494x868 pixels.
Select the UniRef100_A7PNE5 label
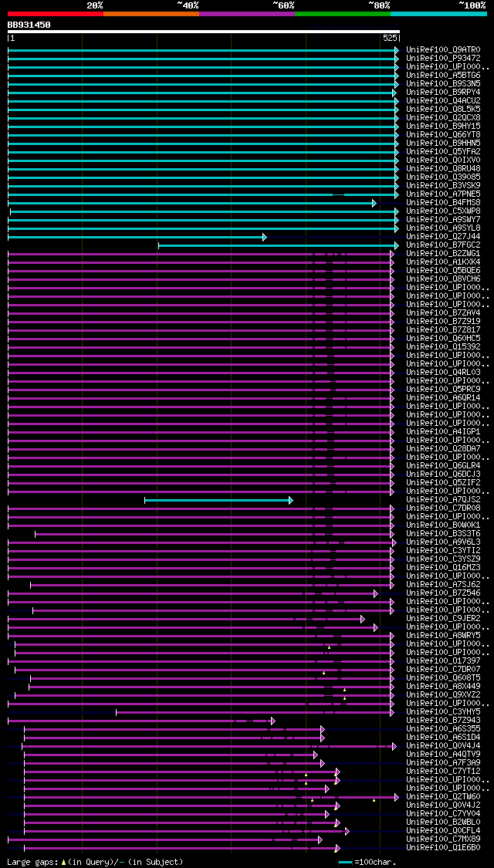coord(443,194)
